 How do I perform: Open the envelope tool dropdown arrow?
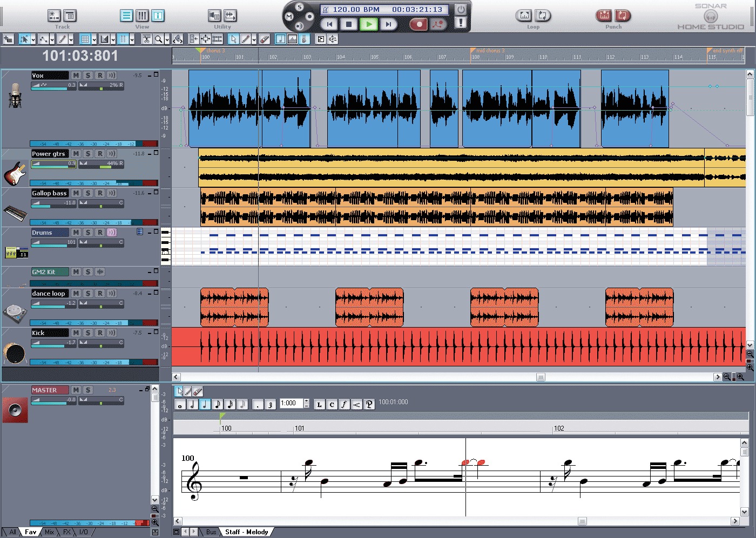52,39
